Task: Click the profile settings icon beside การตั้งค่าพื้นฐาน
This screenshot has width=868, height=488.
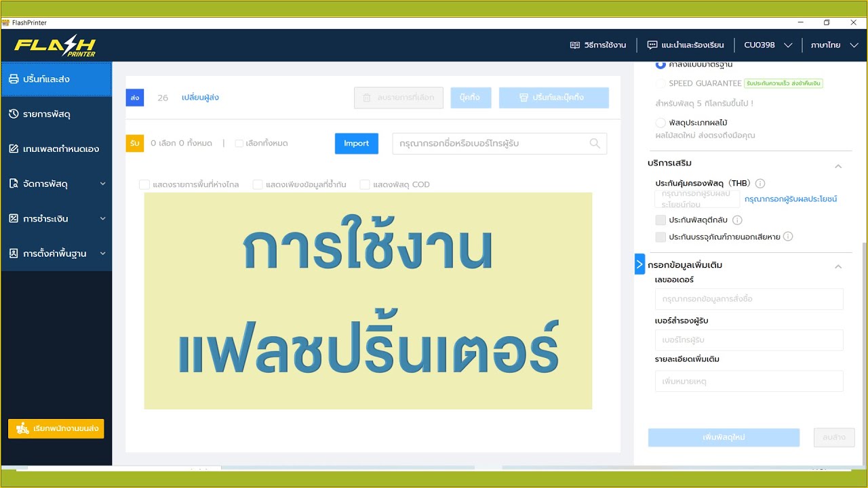Action: pos(14,253)
